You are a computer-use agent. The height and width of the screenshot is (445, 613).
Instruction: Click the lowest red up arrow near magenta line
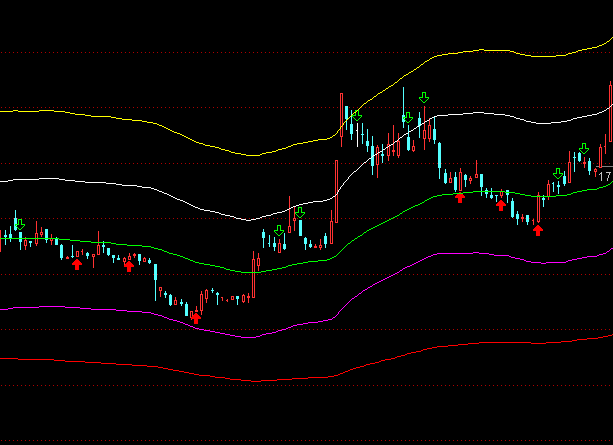click(x=196, y=318)
